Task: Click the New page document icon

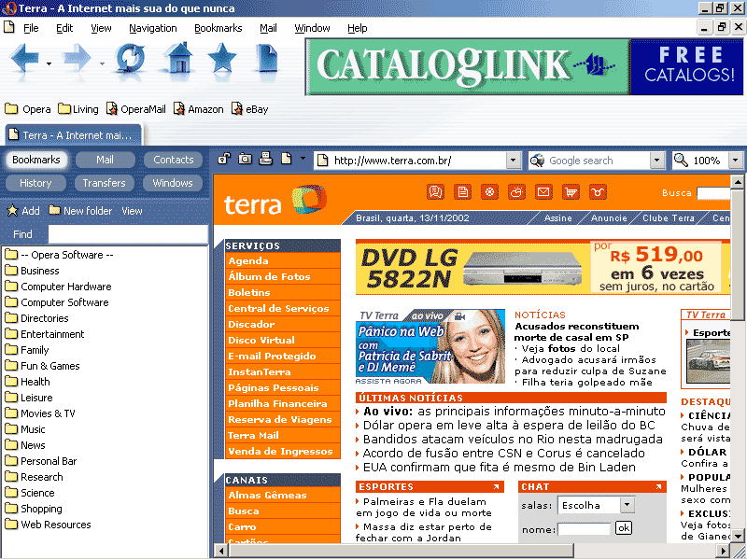Action: tap(267, 60)
